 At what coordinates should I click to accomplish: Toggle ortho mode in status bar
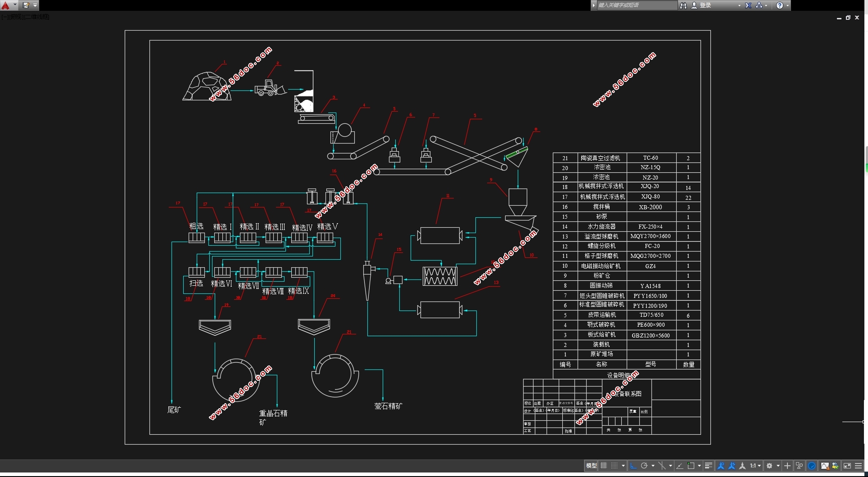(633, 466)
